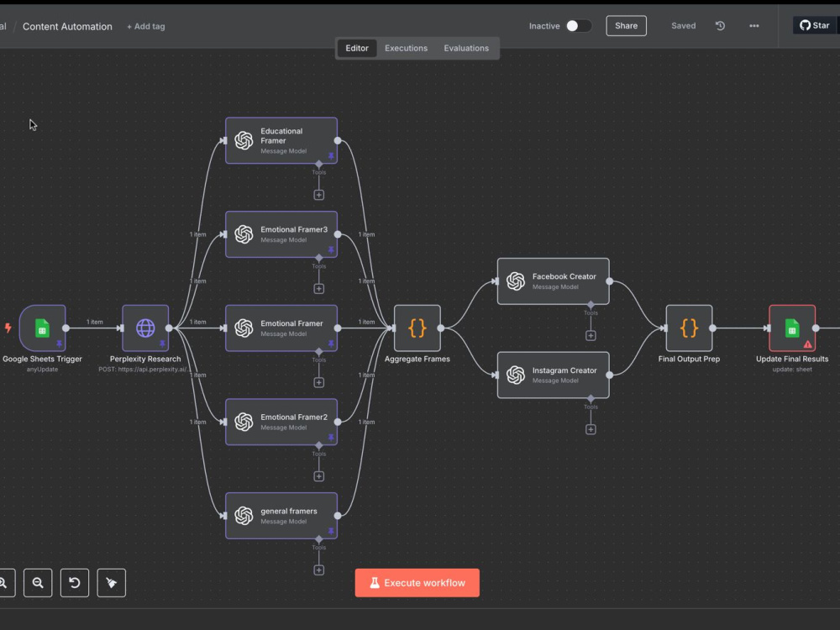Select the Perplexity Research globe node

pyautogui.click(x=145, y=328)
